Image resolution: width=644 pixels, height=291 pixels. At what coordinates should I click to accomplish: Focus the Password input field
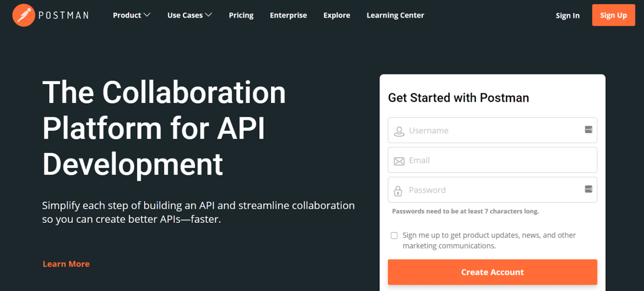(x=492, y=190)
